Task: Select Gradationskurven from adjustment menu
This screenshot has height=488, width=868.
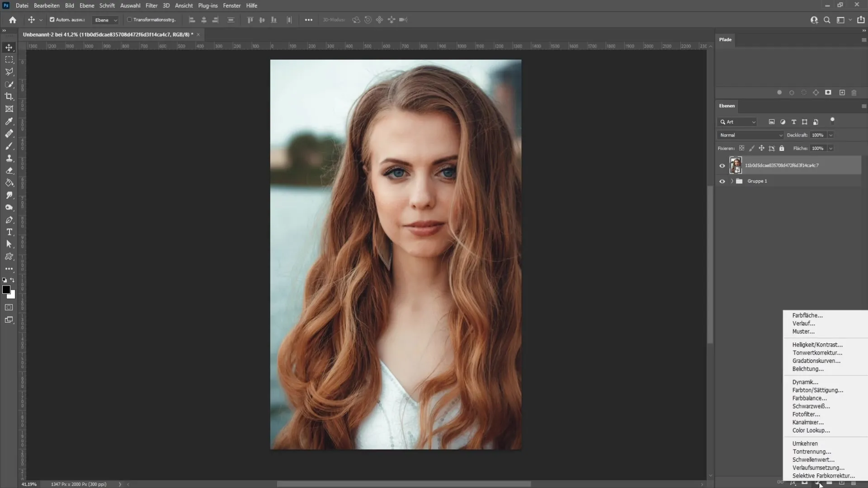Action: click(817, 361)
